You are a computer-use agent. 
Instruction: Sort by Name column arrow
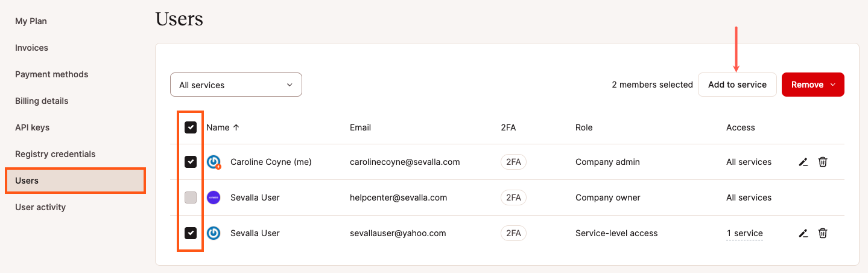point(236,127)
